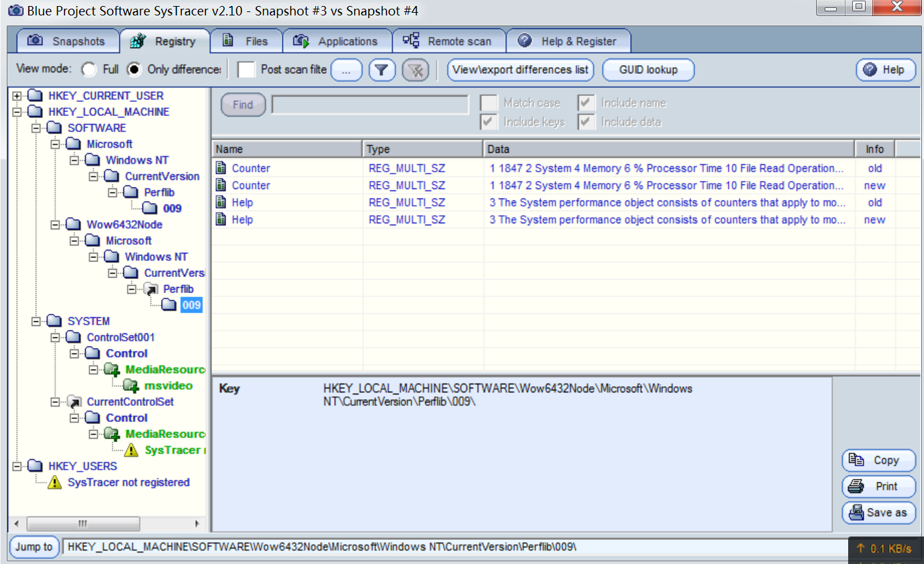Collapse the HKEY_LOCAL_MACHINE tree node

17,112
